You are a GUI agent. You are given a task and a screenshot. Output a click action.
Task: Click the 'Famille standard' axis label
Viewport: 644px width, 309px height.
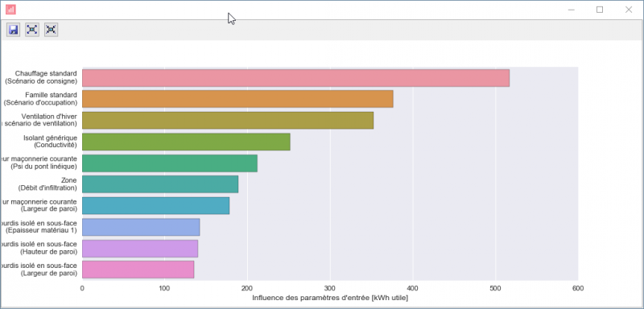point(51,95)
